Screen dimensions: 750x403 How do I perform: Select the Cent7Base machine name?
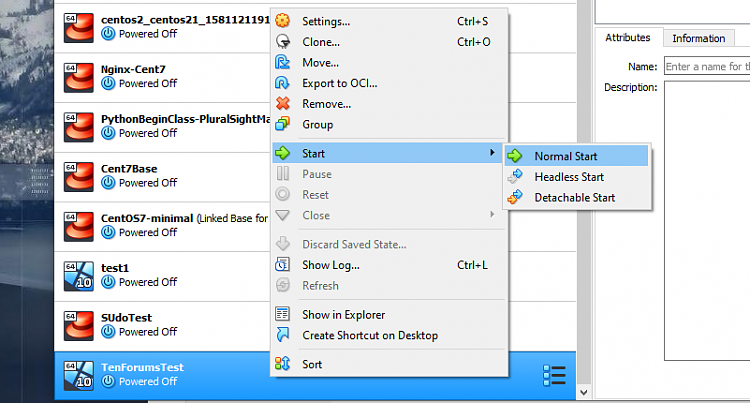[129, 169]
